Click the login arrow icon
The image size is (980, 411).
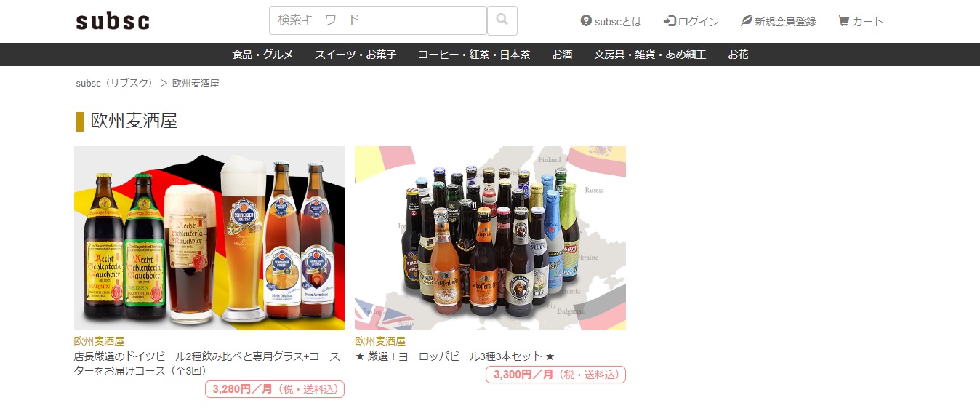coord(670,21)
